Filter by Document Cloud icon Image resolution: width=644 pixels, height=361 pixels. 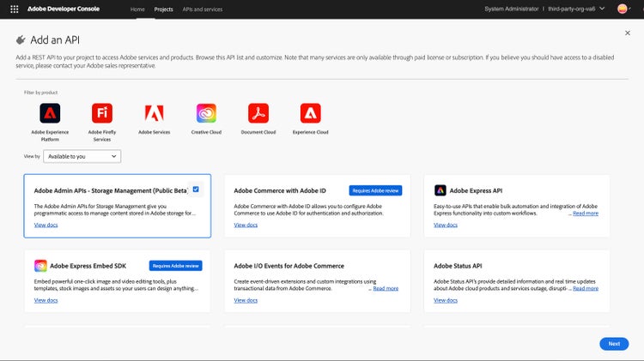(x=258, y=113)
